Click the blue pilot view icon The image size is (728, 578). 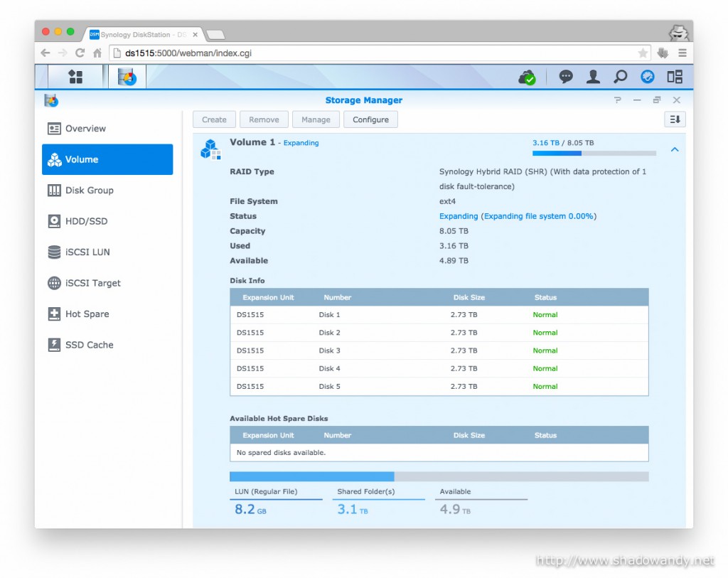[647, 77]
